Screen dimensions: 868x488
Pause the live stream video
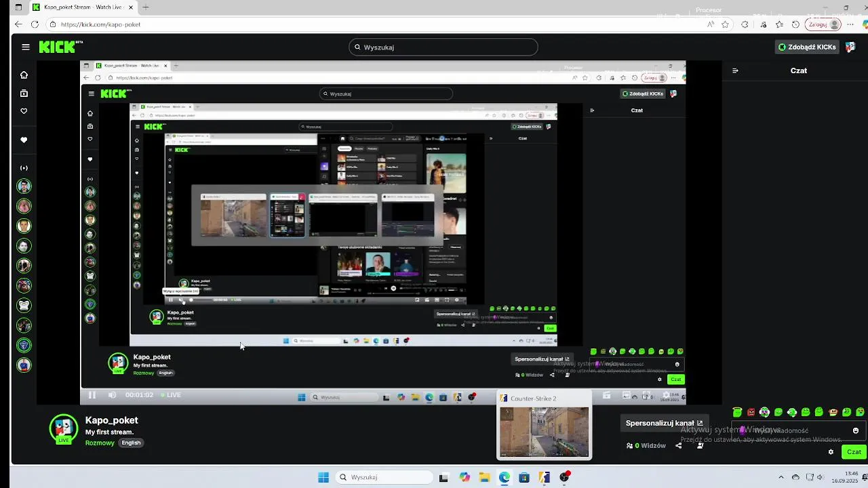tap(92, 395)
